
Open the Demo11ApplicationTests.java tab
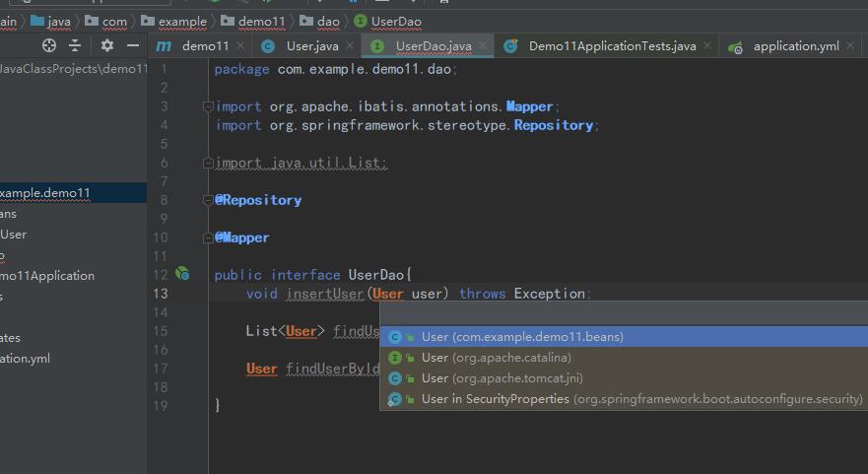pyautogui.click(x=611, y=46)
